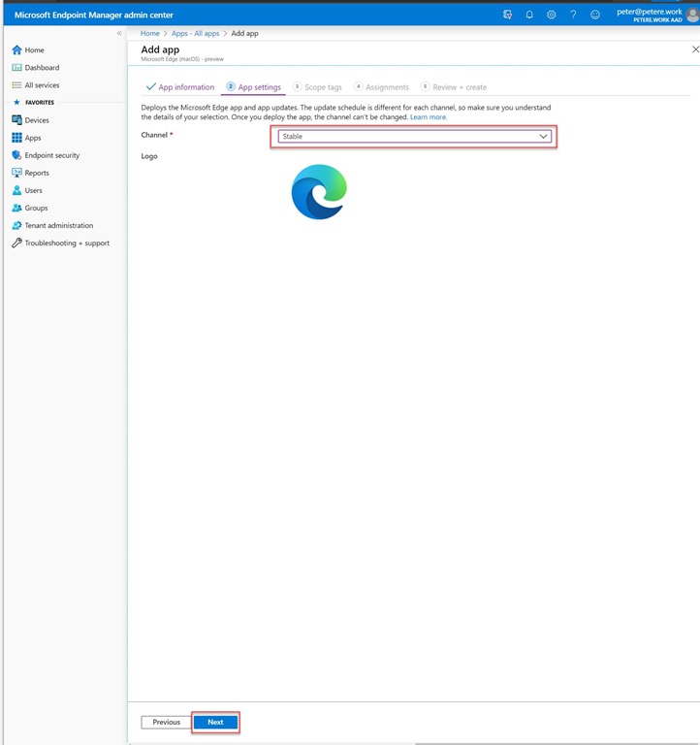
Task: Click the Next button
Action: 215,722
